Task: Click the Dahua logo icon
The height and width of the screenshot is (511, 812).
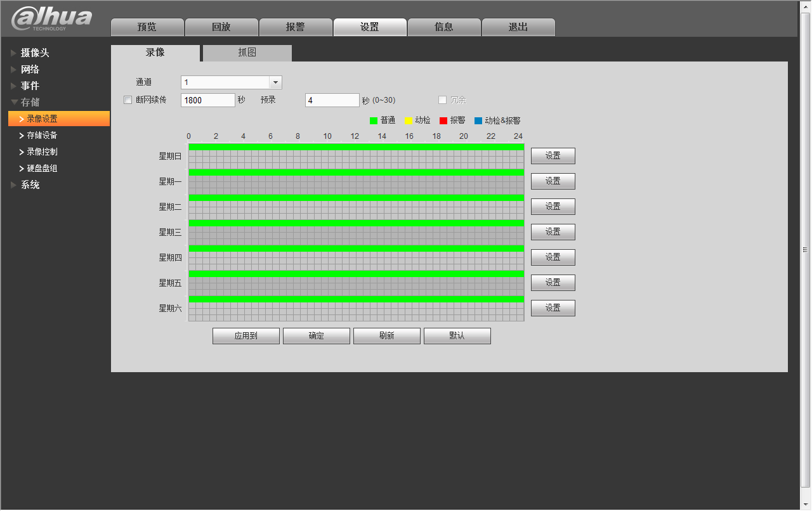Action: pos(51,18)
